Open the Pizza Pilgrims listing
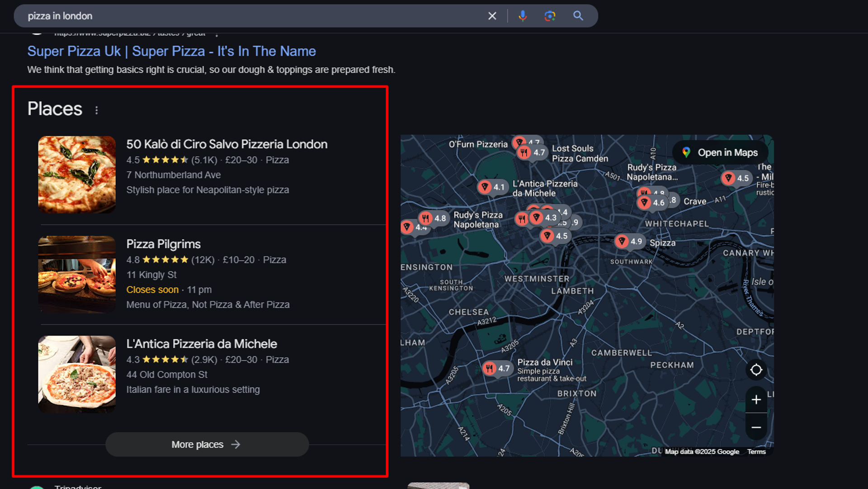This screenshot has height=489, width=868. [x=163, y=244]
